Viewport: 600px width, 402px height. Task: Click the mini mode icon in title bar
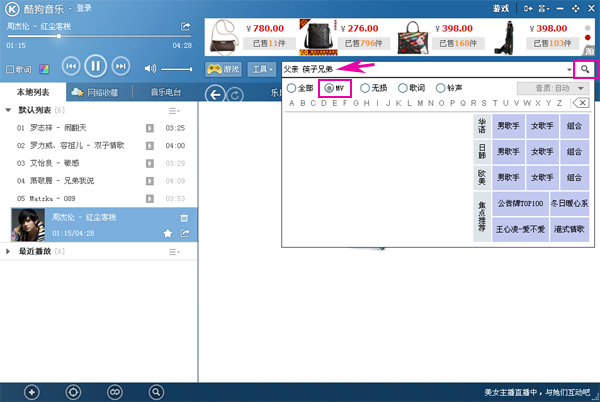[528, 8]
